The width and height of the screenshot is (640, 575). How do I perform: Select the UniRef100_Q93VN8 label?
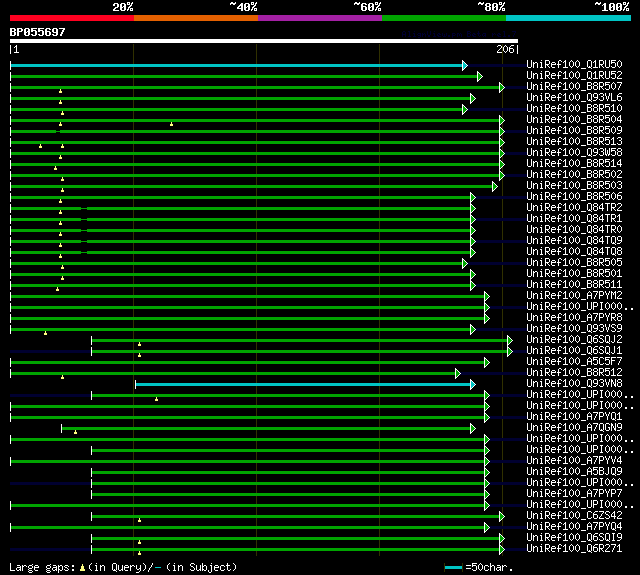(x=574, y=384)
